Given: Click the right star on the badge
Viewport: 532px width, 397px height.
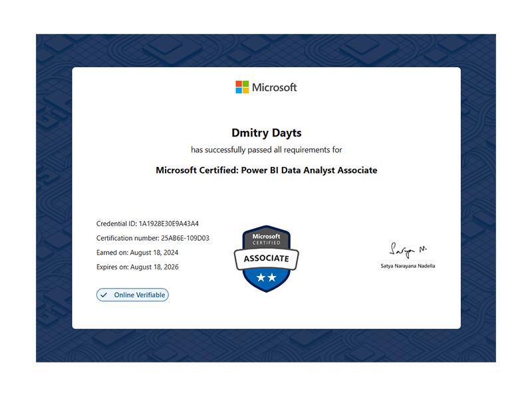Looking at the screenshot, I should [272, 277].
